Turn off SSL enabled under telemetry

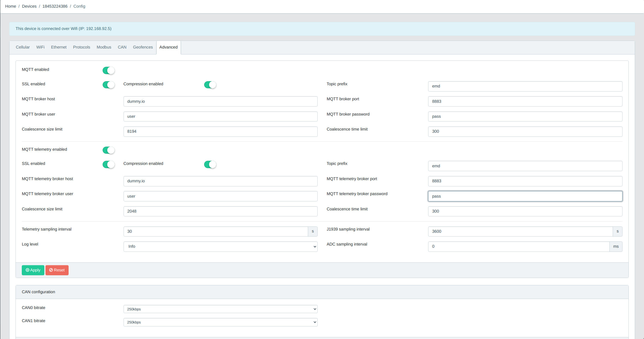tap(108, 164)
